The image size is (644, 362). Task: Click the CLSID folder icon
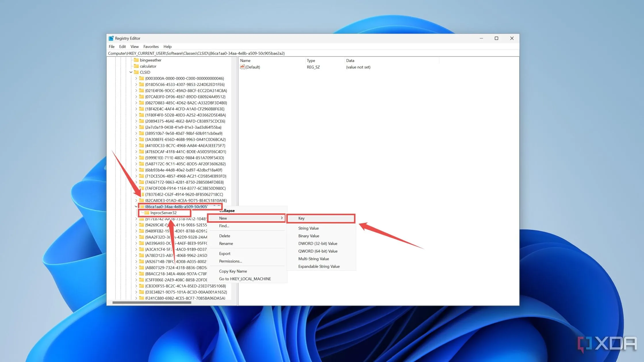[136, 72]
